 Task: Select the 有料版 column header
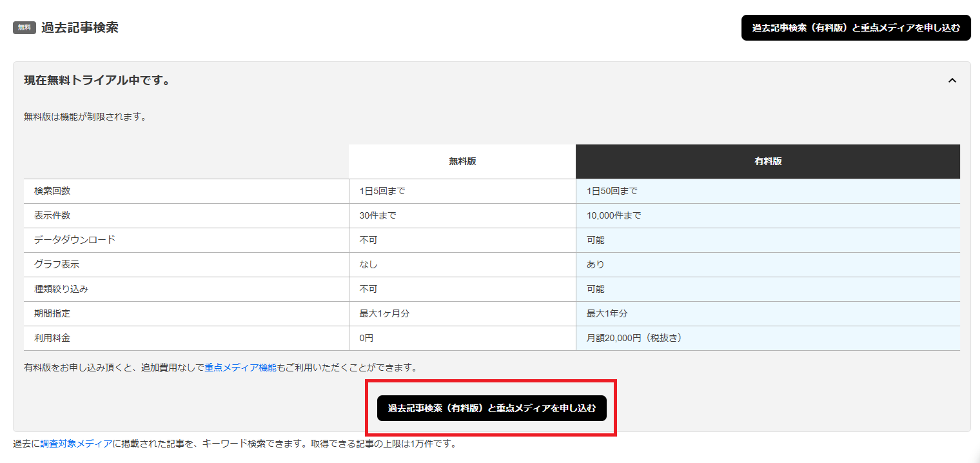pyautogui.click(x=767, y=161)
